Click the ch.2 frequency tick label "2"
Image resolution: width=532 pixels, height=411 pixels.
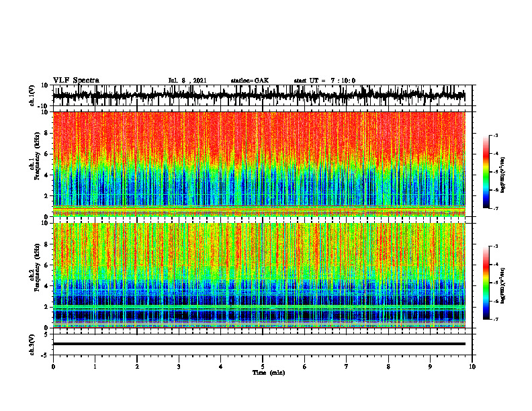click(46, 307)
